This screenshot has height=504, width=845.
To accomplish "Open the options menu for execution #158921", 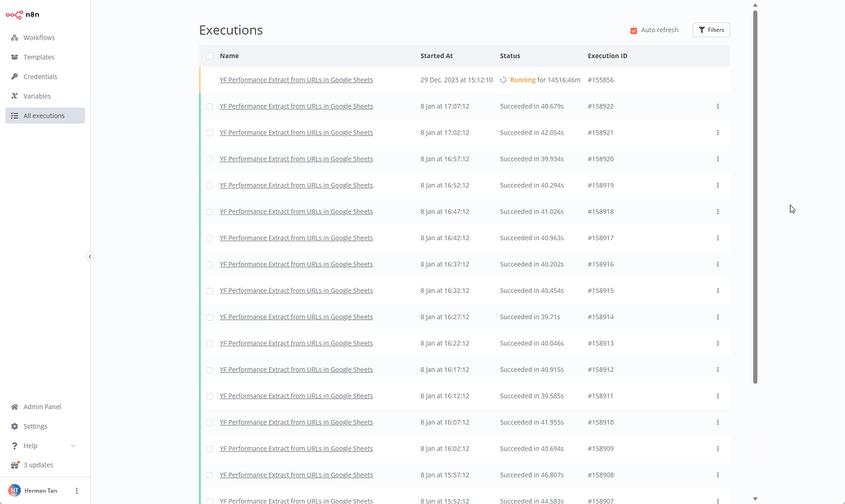I will click(717, 132).
